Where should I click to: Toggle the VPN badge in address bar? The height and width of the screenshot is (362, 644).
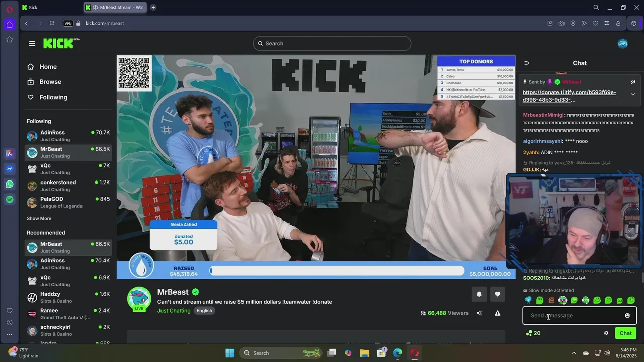(68, 23)
